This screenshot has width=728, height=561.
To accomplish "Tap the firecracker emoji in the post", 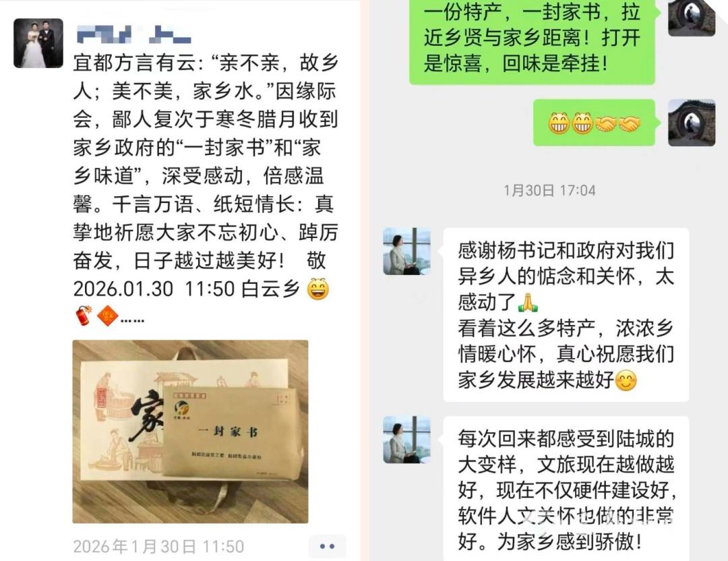I will pyautogui.click(x=84, y=316).
